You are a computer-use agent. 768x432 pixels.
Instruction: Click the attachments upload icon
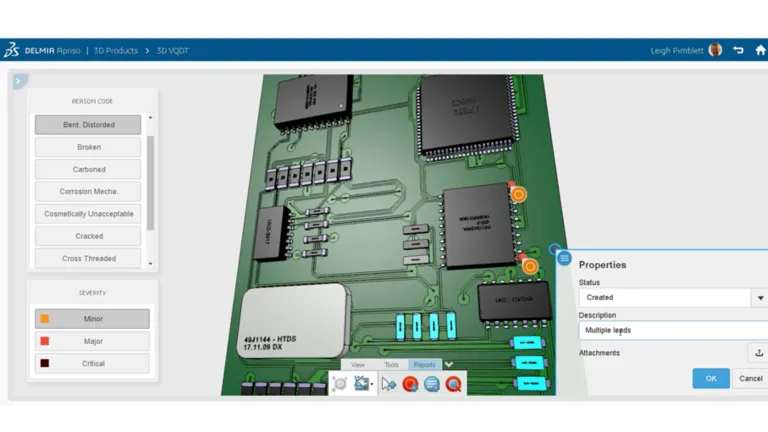pos(758,353)
